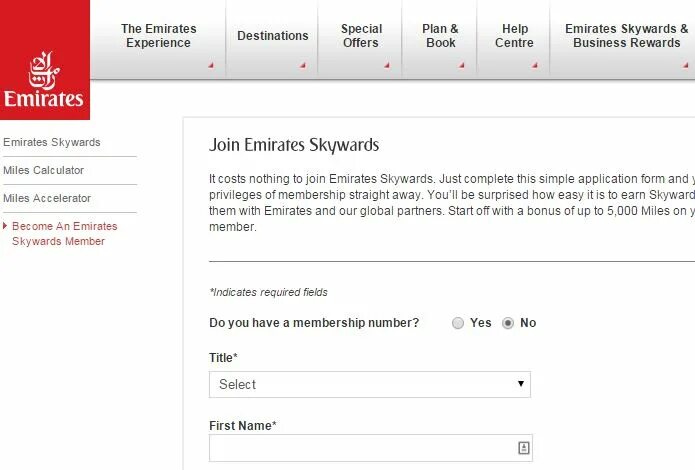Open The Emirates Experience menu
Image resolution: width=695 pixels, height=470 pixels.
[x=158, y=36]
